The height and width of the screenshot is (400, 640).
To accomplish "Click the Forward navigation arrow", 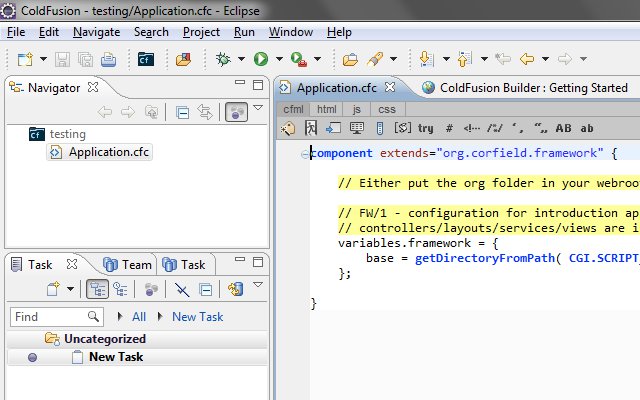I will point(565,59).
